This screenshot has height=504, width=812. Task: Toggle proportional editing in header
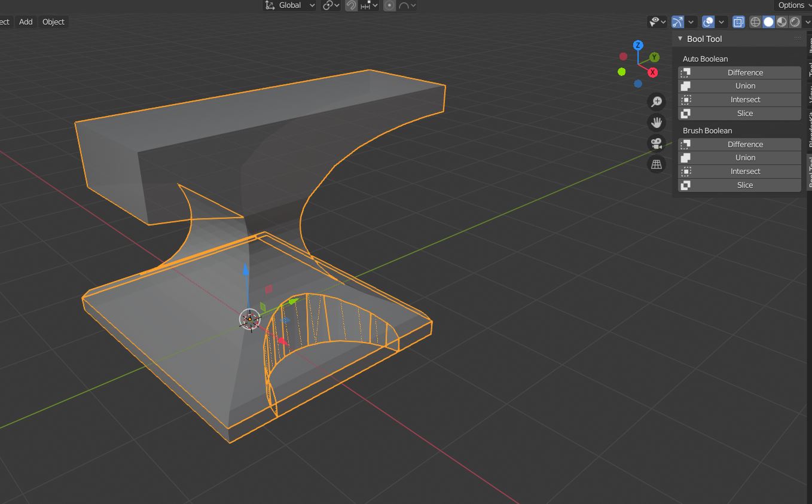coord(390,5)
